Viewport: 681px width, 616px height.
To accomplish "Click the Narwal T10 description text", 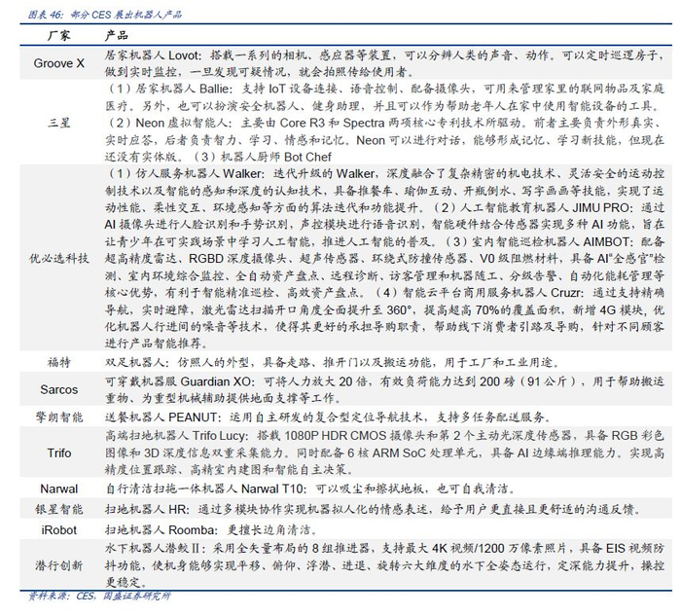I will (310, 489).
